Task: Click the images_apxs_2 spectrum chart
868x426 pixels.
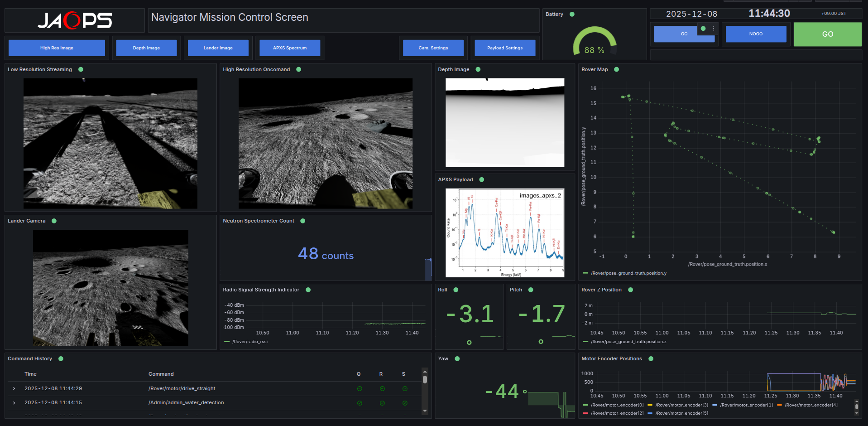Action: click(505, 233)
